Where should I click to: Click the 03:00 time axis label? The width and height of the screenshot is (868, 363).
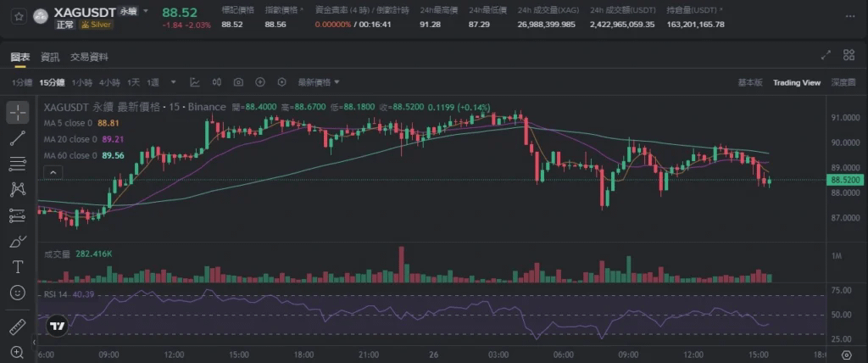coord(498,355)
